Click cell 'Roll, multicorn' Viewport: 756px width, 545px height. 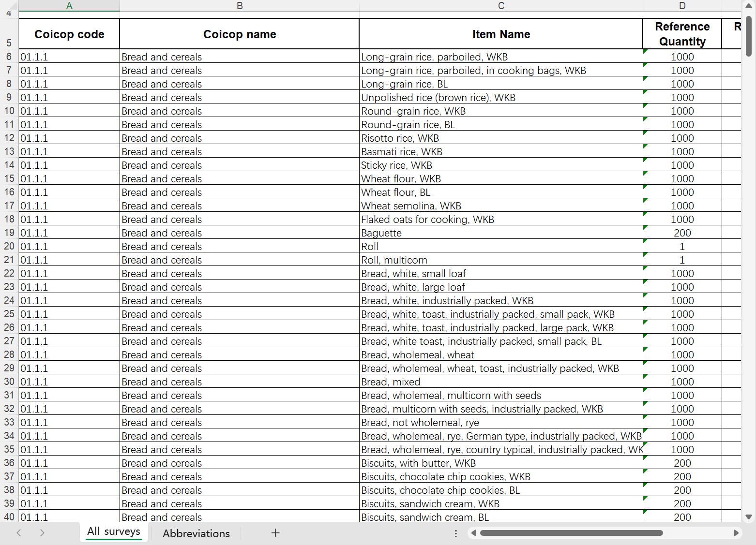[x=501, y=260]
